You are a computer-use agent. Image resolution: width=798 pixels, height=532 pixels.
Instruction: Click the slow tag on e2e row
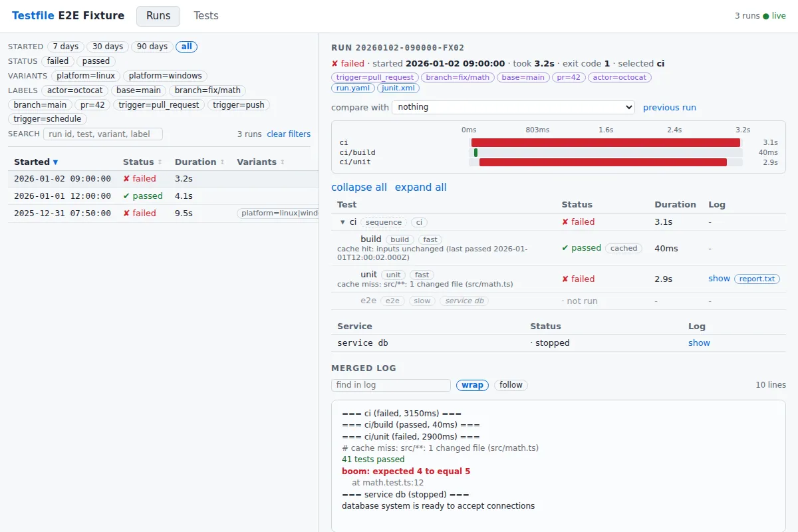point(422,301)
